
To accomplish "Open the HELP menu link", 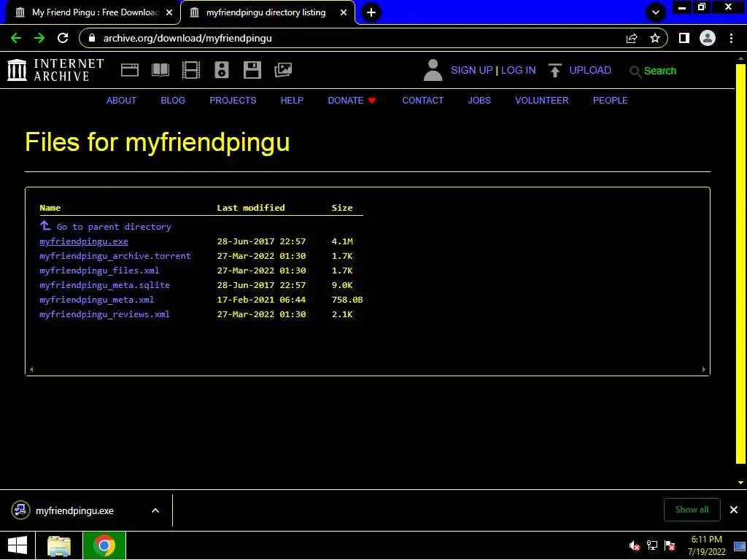I will (292, 101).
